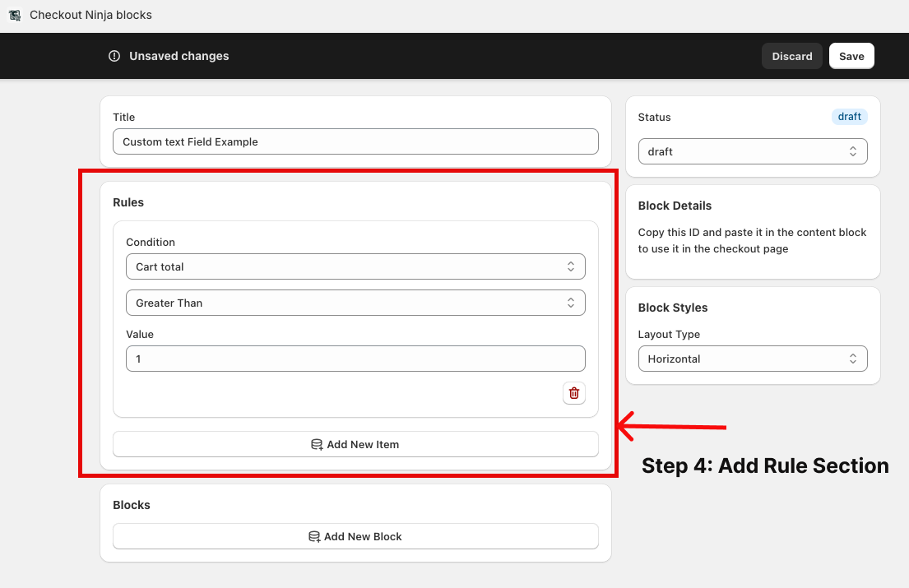Open the Status draft dropdown
909x588 pixels.
(x=753, y=151)
